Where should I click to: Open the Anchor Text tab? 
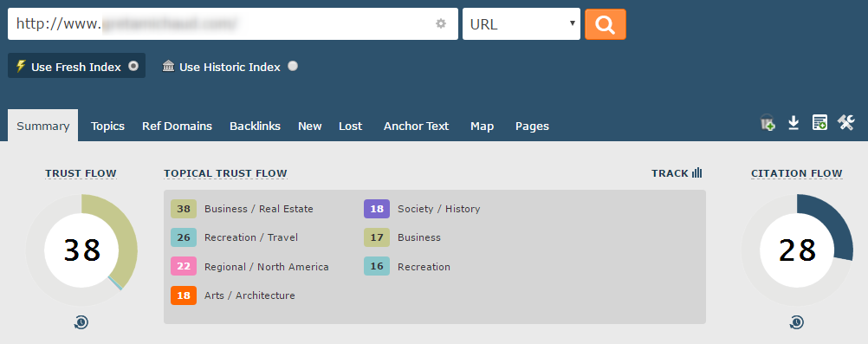coord(417,126)
